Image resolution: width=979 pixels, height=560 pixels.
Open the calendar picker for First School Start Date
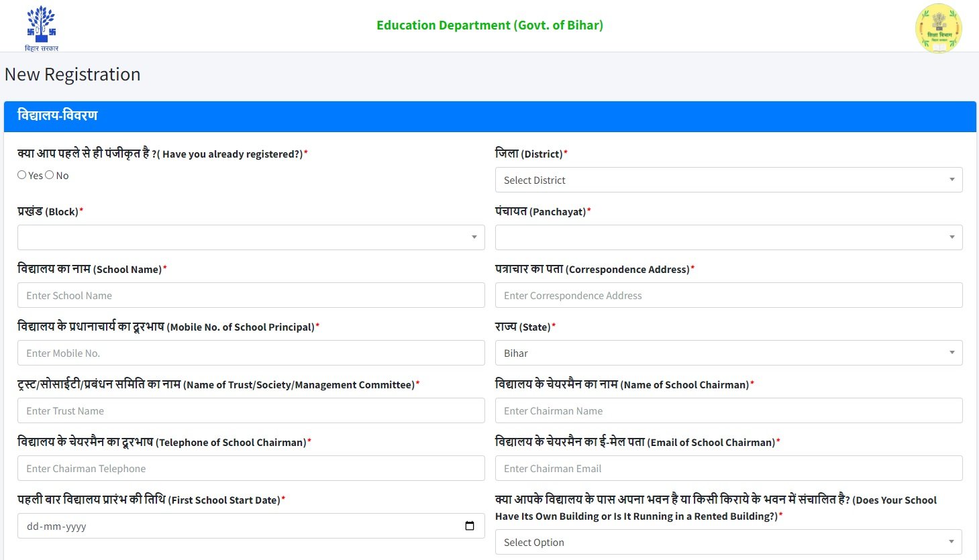tap(469, 526)
